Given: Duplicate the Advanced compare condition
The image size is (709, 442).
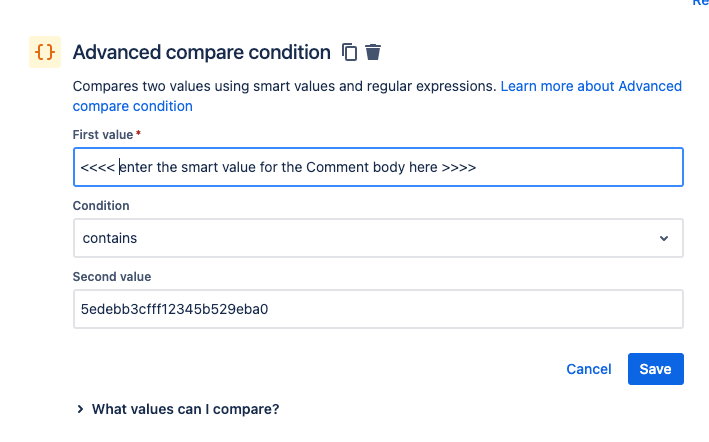Looking at the screenshot, I should 349,52.
